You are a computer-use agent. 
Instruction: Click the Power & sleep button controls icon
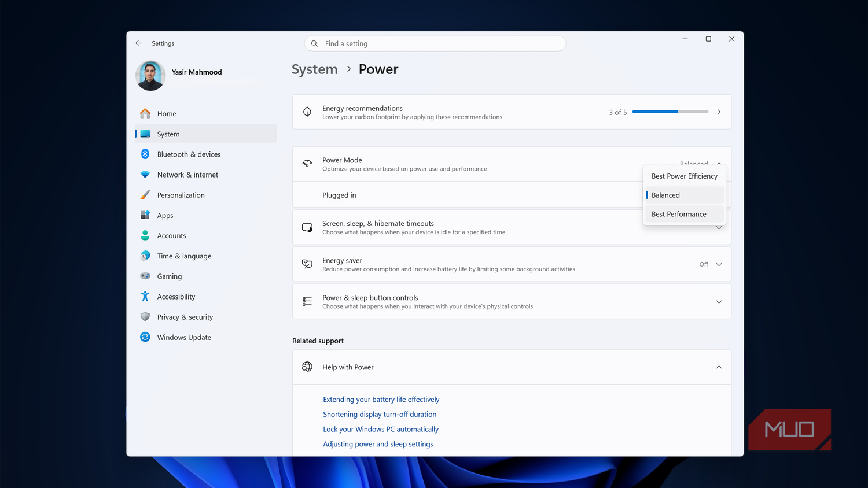tap(307, 301)
